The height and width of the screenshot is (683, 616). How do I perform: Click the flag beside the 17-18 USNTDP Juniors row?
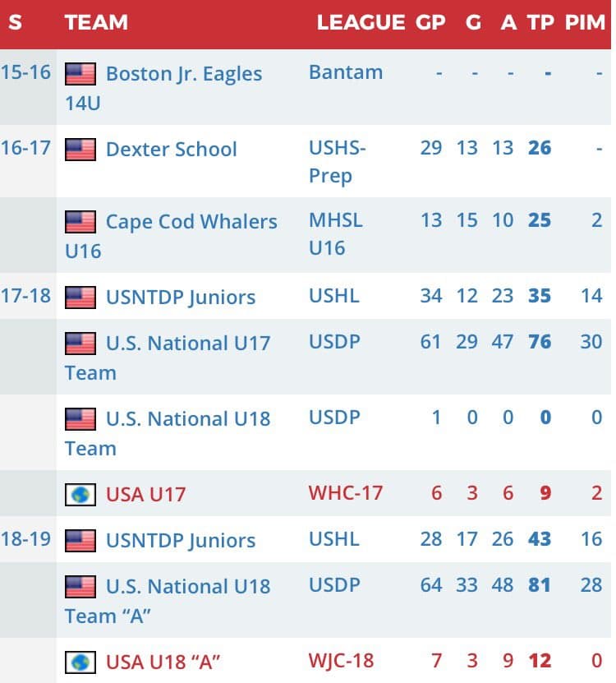pos(80,298)
